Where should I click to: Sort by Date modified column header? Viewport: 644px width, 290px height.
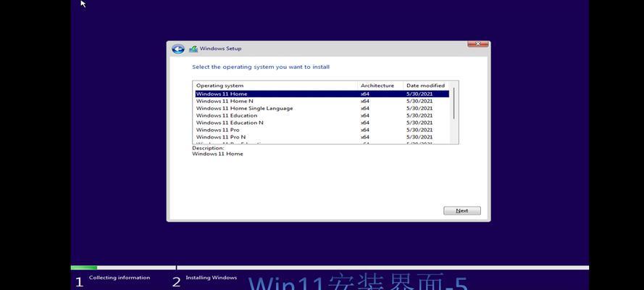427,86
